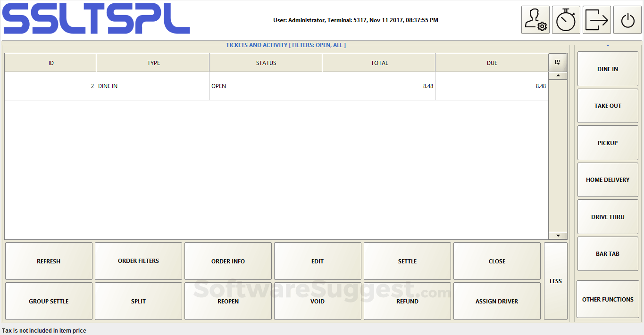Create a TAKE OUT order

[607, 106]
